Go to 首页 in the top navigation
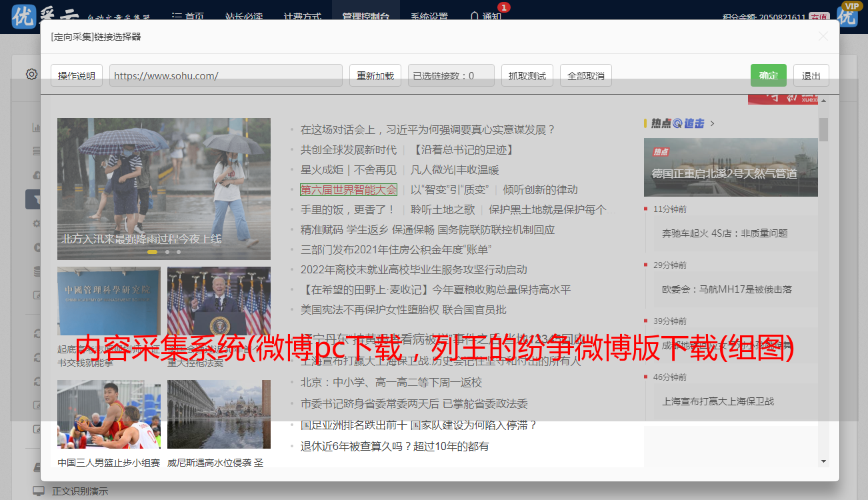This screenshot has width=868, height=500. [188, 17]
